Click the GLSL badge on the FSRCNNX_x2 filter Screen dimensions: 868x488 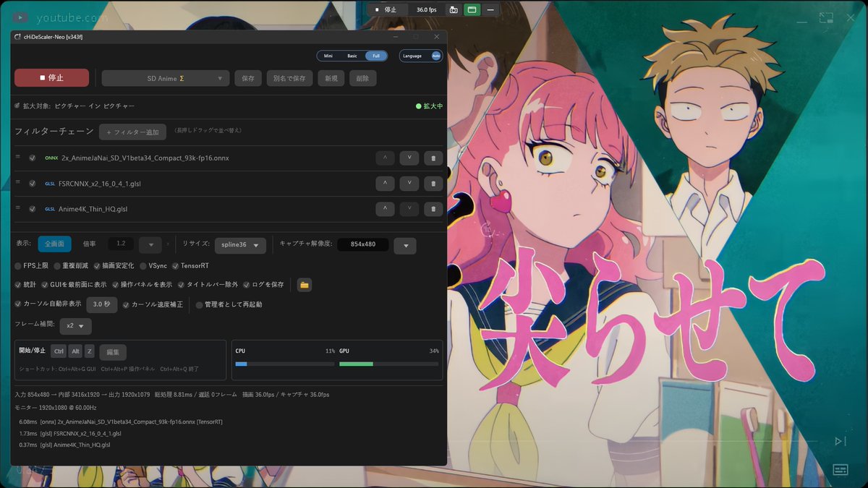[x=50, y=184]
